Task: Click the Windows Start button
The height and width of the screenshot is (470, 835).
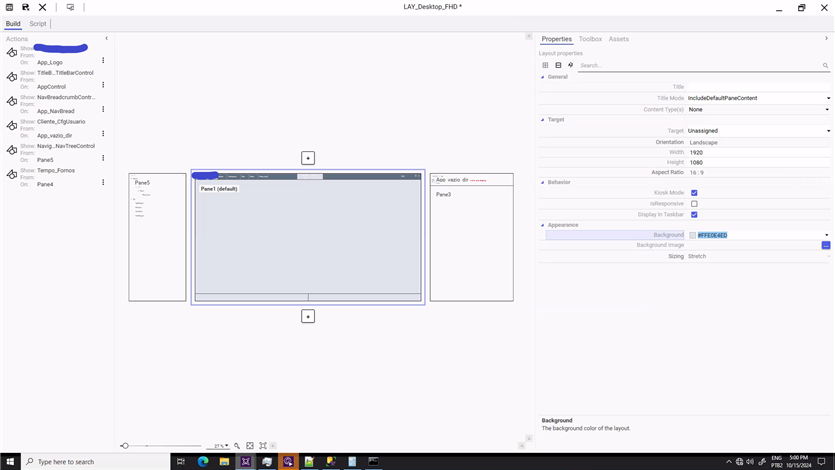Action: pyautogui.click(x=10, y=461)
